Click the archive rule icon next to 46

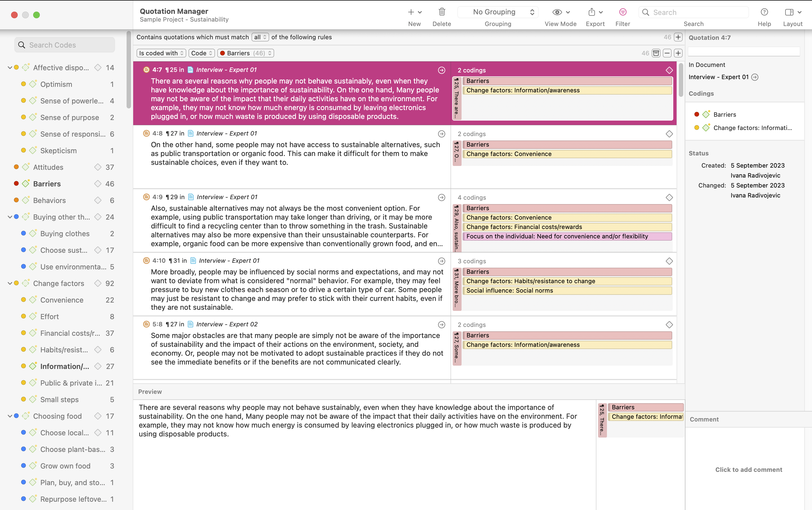tap(656, 53)
